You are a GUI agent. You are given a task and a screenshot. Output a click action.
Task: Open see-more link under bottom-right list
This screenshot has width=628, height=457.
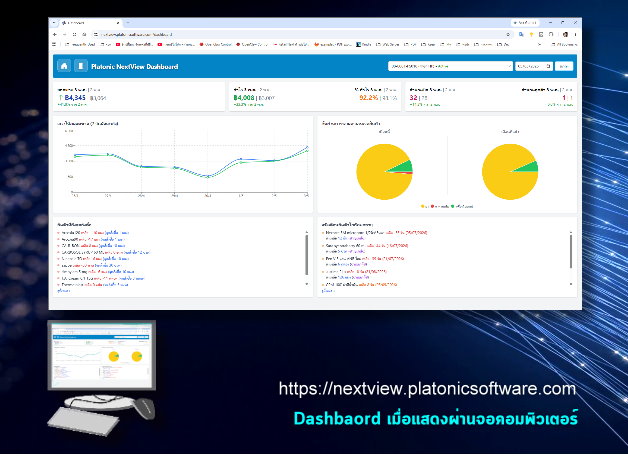tap(328, 291)
